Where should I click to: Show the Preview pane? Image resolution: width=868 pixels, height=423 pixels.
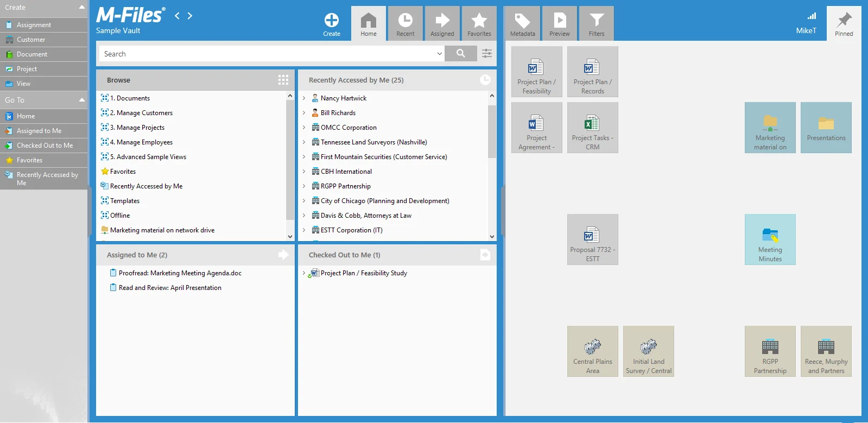click(x=560, y=23)
